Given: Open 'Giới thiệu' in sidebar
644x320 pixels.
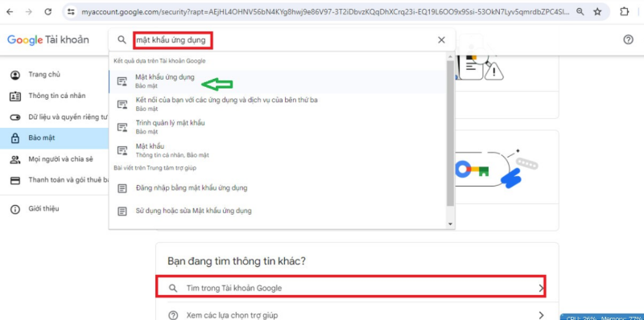Looking at the screenshot, I should tap(54, 209).
